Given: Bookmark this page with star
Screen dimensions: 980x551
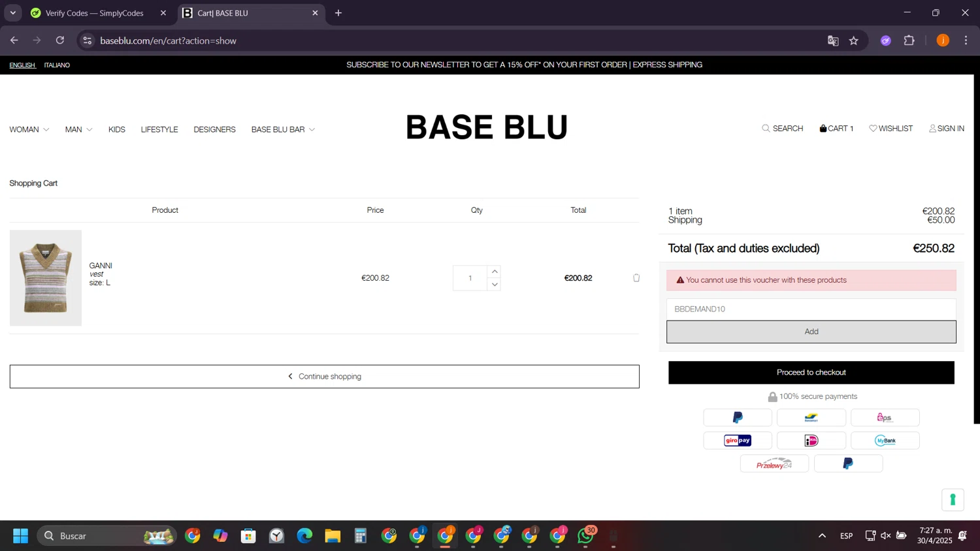Looking at the screenshot, I should 854,40.
